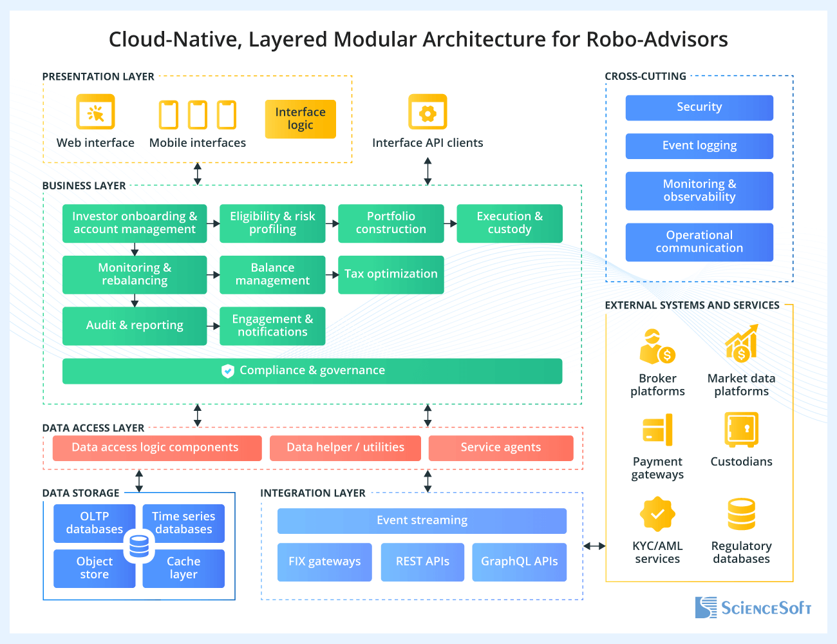837x644 pixels.
Task: Click the Market data platforms chart icon
Action: 741,343
